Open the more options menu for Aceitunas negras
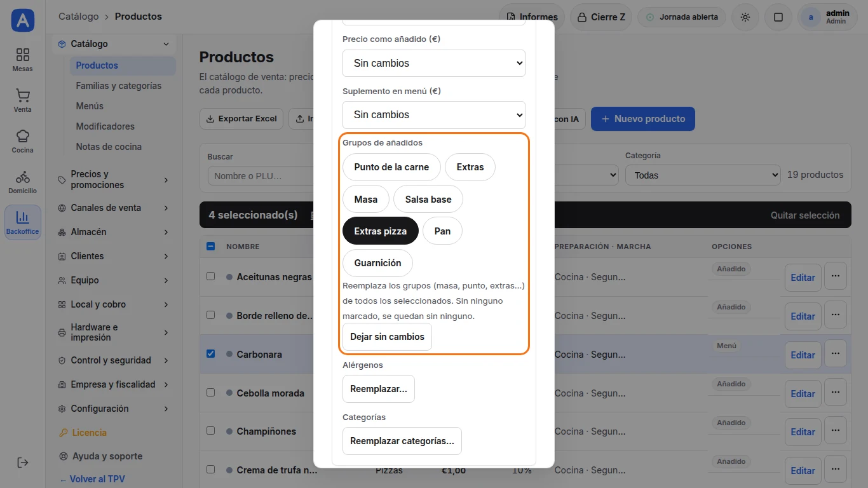Screen dimensions: 868x488 pos(835,276)
